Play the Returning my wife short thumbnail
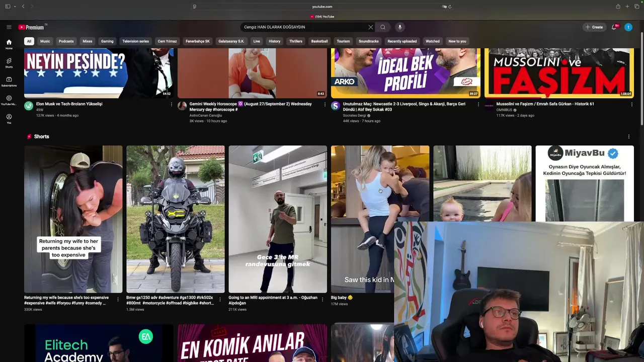The width and height of the screenshot is (644, 362). point(73,219)
